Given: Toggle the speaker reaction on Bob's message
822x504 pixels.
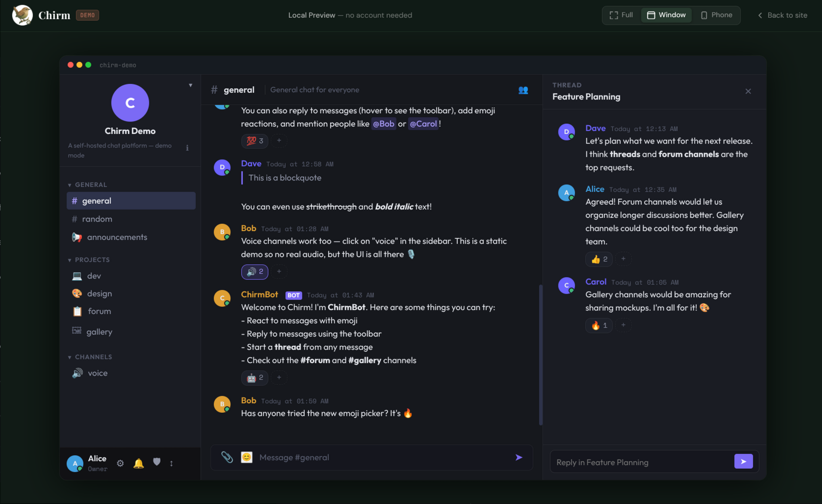Looking at the screenshot, I should (x=255, y=272).
